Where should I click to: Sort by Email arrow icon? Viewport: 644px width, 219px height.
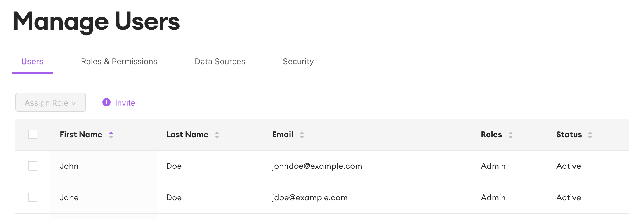coord(302,135)
